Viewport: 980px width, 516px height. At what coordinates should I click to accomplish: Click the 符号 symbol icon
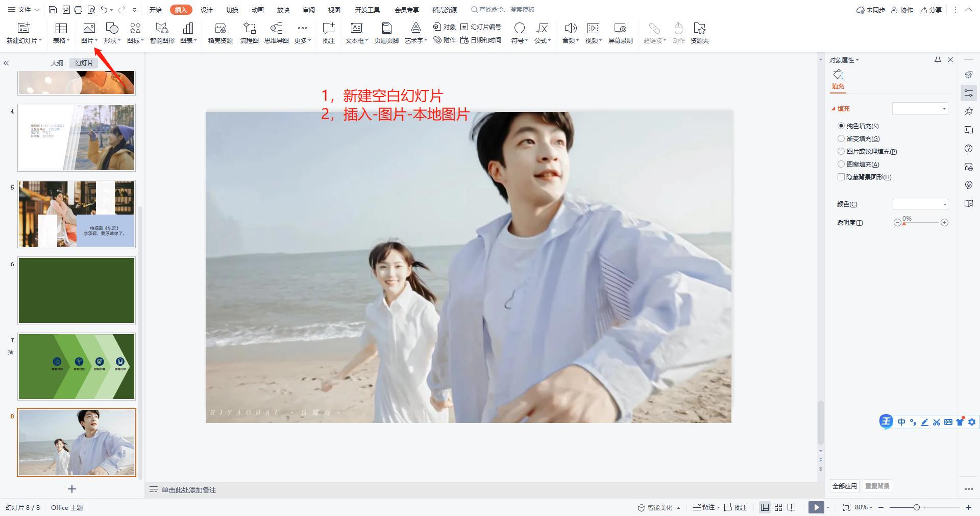click(519, 28)
